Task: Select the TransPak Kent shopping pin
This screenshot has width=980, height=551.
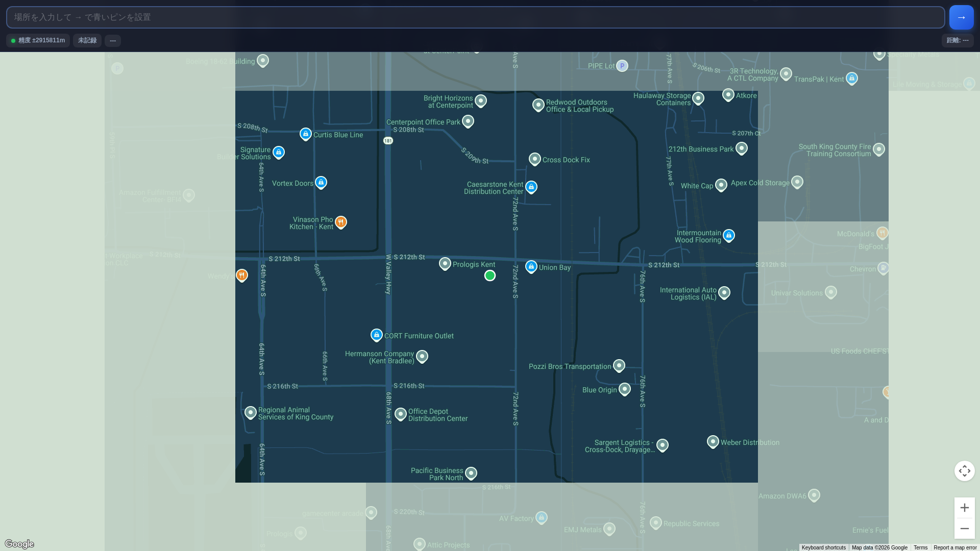Action: tap(851, 78)
